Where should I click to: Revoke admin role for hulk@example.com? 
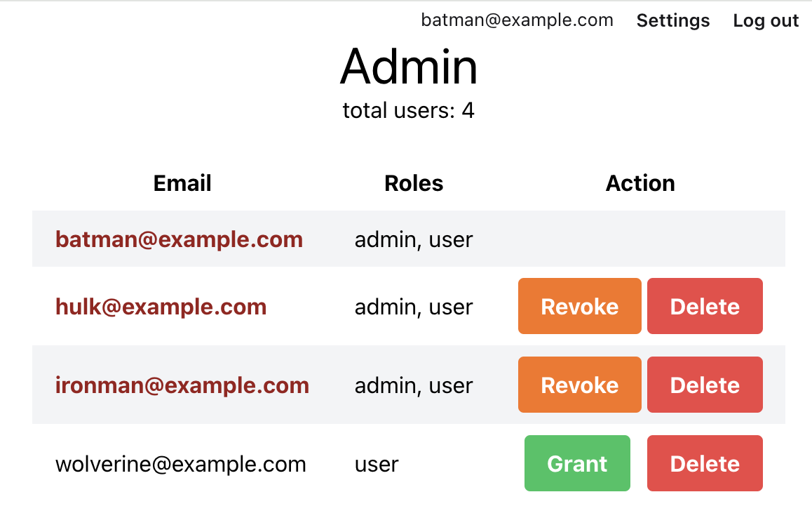point(579,306)
